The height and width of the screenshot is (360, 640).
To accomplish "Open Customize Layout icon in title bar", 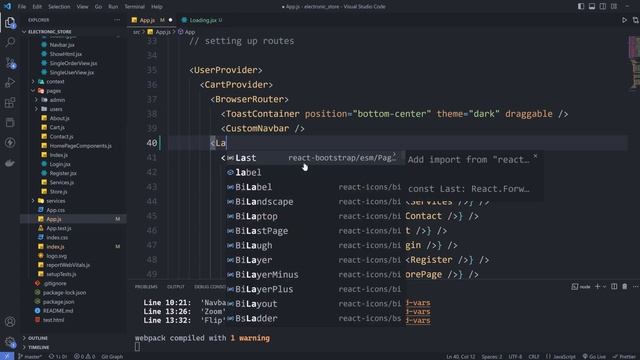I will [x=614, y=7].
